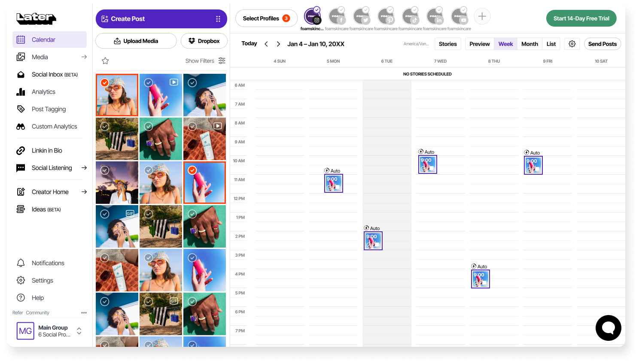Viewport: 639px width, 364px height.
Task: Switch to the Month calendar view
Action: coord(529,44)
